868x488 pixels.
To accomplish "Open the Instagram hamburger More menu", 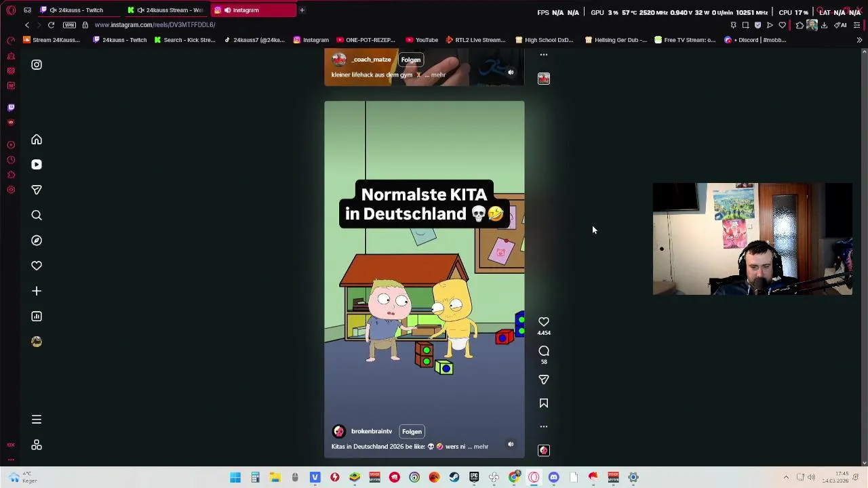I will pyautogui.click(x=37, y=420).
